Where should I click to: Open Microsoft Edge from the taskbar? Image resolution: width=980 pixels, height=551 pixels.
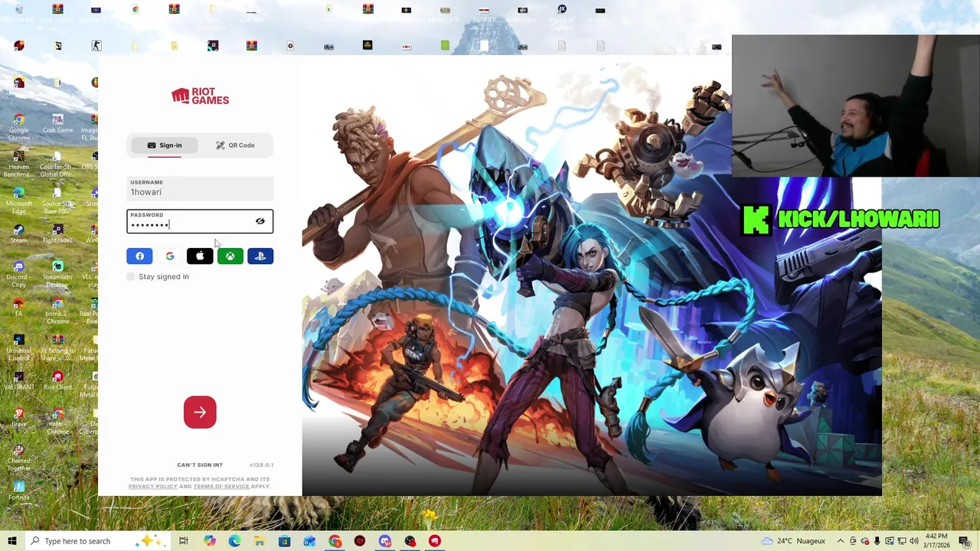[234, 541]
